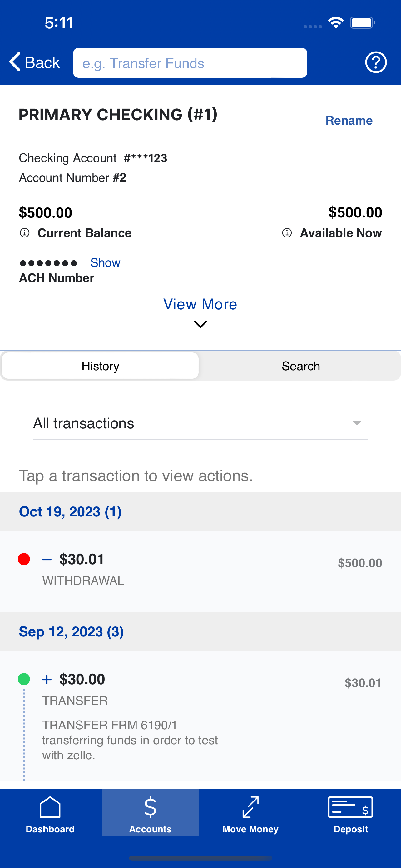Show the hidden ACH Number
The width and height of the screenshot is (401, 868).
pos(105,262)
